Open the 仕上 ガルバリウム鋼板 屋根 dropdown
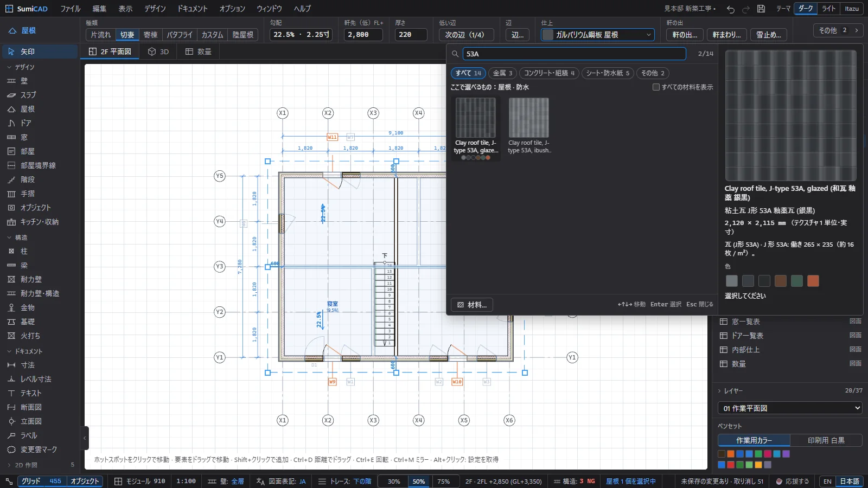Image resolution: width=868 pixels, height=488 pixels. (598, 35)
